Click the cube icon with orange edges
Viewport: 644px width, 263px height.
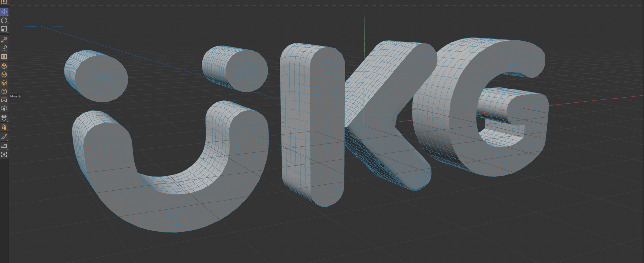[4, 74]
